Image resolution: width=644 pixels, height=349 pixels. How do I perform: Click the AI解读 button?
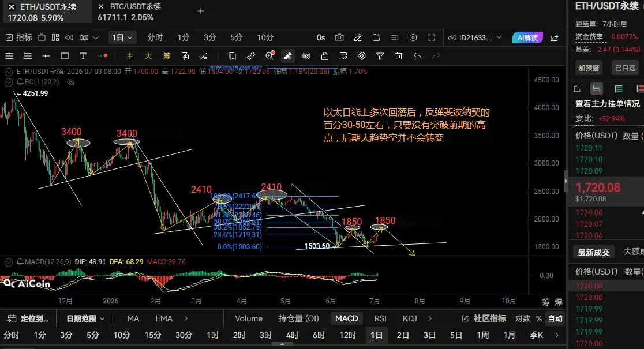click(x=527, y=37)
